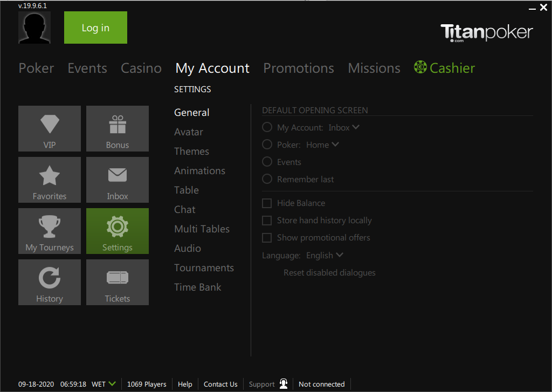552x392 pixels.
Task: Enable Store hand history locally checkbox
Action: (267, 221)
